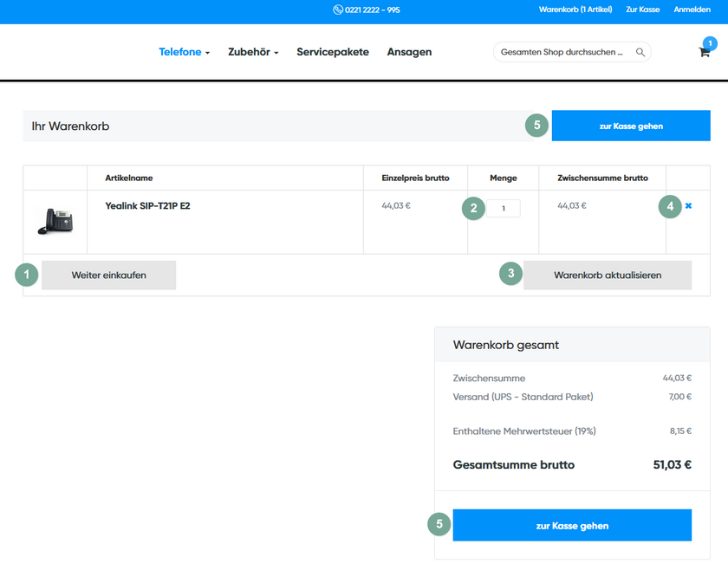Click the Zur Kasse link in top bar
The height and width of the screenshot is (570, 728).
click(x=642, y=10)
